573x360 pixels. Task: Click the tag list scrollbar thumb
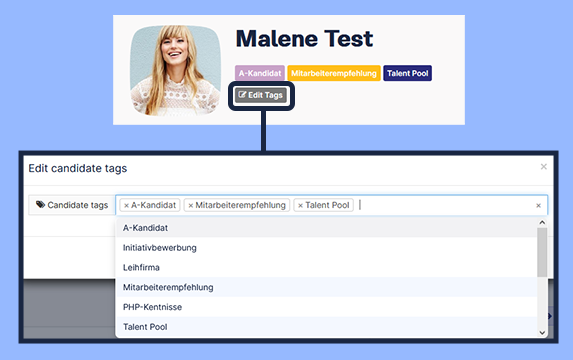pyautogui.click(x=542, y=252)
